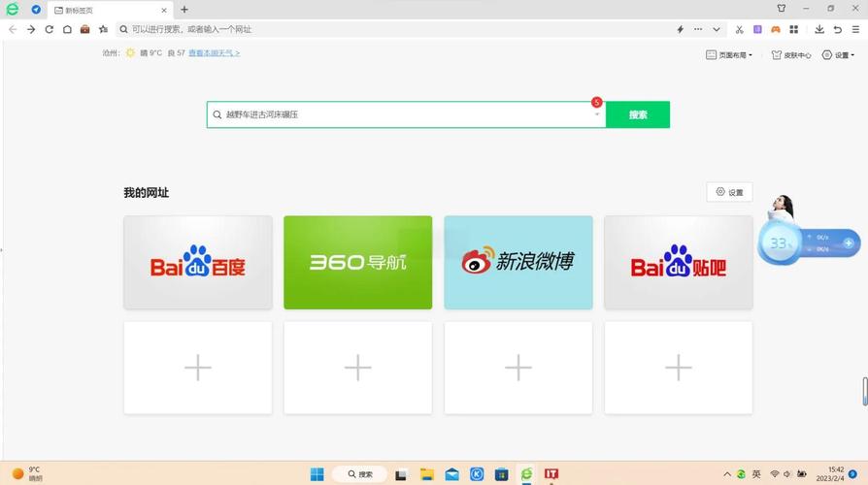Open the Wi-Fi network tray icon
This screenshot has height=485, width=868.
[x=775, y=474]
